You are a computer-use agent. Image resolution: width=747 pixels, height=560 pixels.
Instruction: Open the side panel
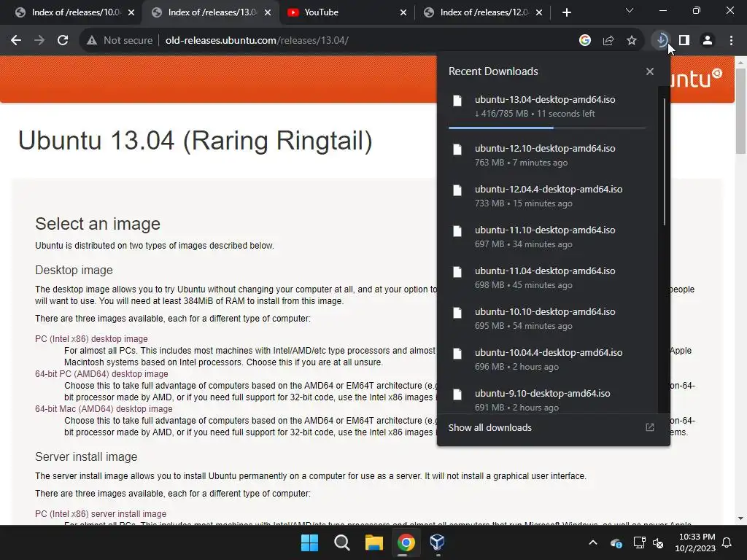[x=684, y=41]
